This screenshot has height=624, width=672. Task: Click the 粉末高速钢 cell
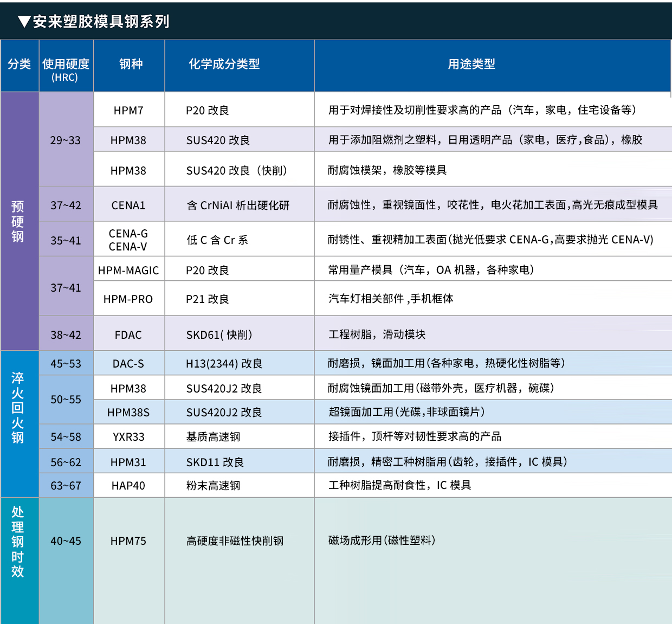(239, 486)
